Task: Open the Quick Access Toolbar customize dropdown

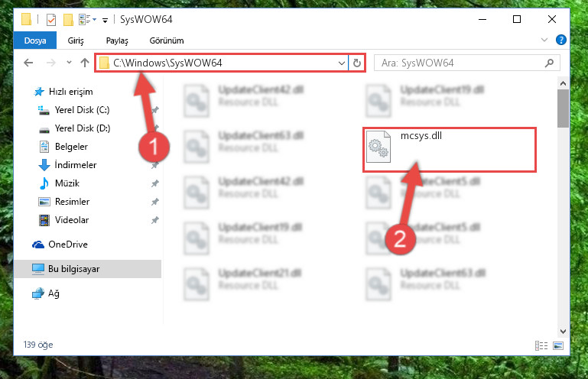Action: [106, 20]
